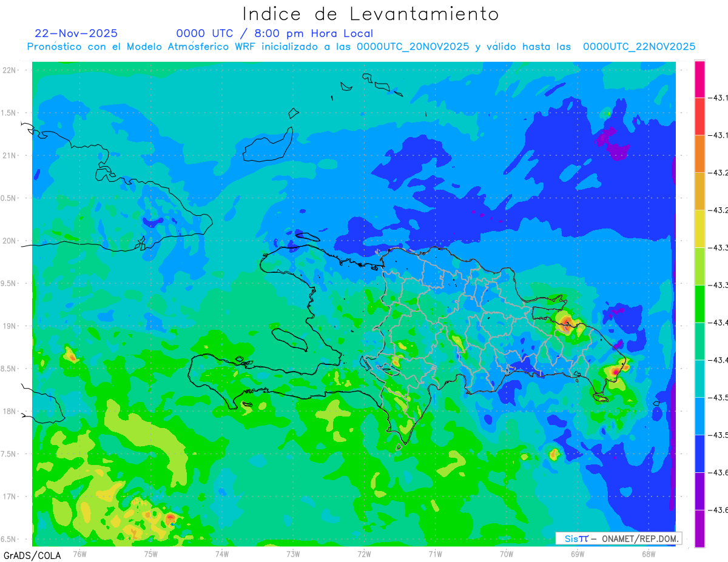Click the '19N' latitude label

coord(10,326)
